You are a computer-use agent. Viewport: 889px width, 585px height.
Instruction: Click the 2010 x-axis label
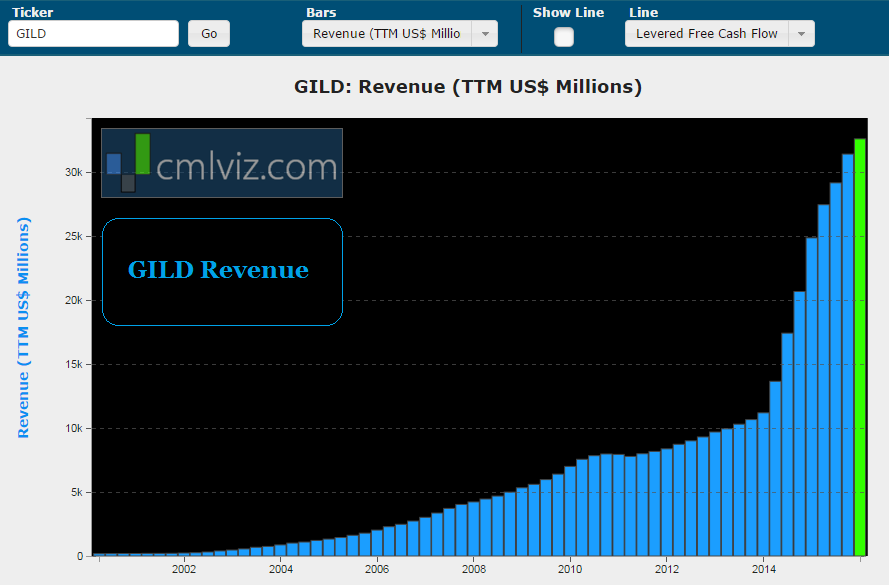tap(570, 569)
